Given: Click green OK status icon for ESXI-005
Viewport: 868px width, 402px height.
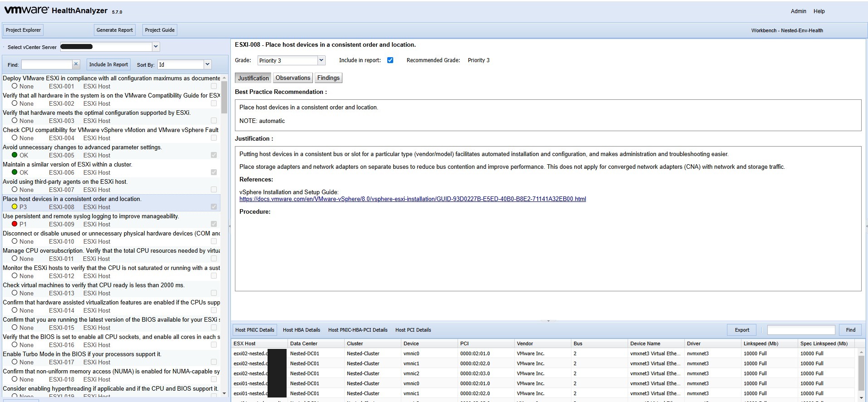Looking at the screenshot, I should point(15,155).
